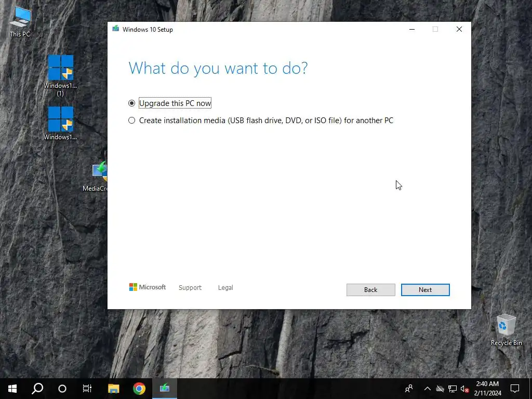The image size is (532, 399).
Task: Close the Windows 10 Setup window
Action: [x=459, y=29]
